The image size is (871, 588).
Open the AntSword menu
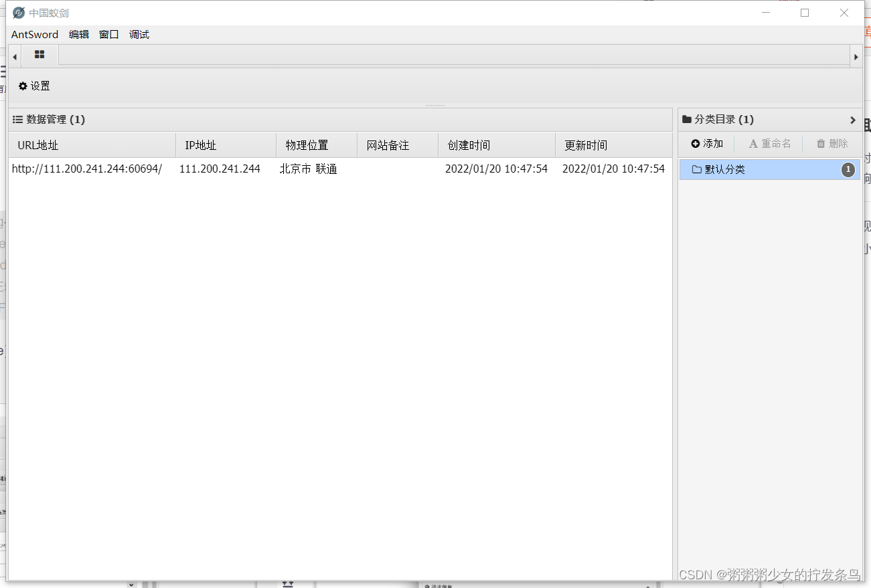35,34
